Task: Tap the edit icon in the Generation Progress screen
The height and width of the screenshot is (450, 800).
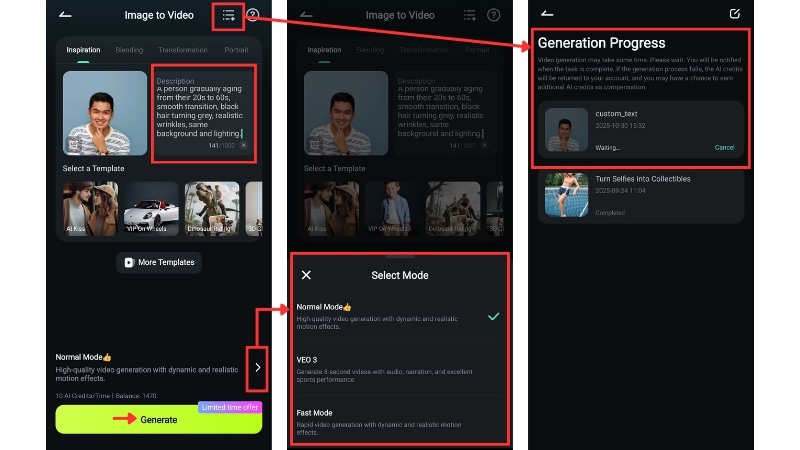Action: 735,14
